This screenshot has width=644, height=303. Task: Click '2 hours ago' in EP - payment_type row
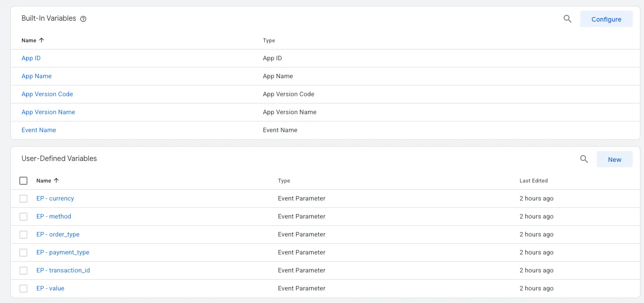pos(536,252)
